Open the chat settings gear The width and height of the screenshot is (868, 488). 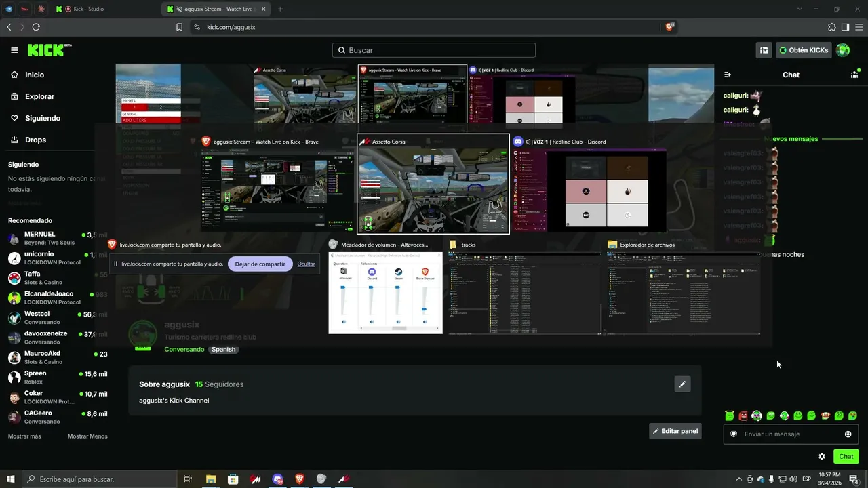[x=822, y=456]
